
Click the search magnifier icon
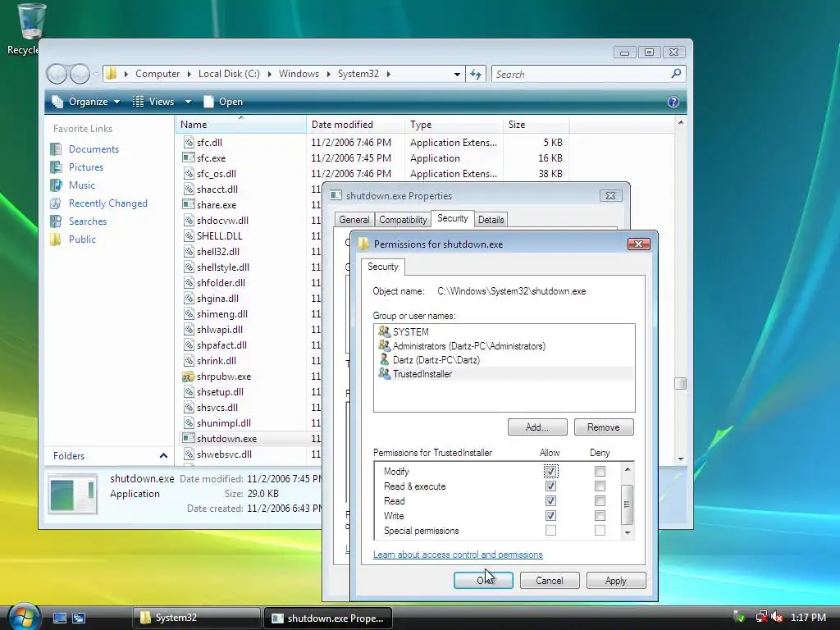[x=676, y=73]
